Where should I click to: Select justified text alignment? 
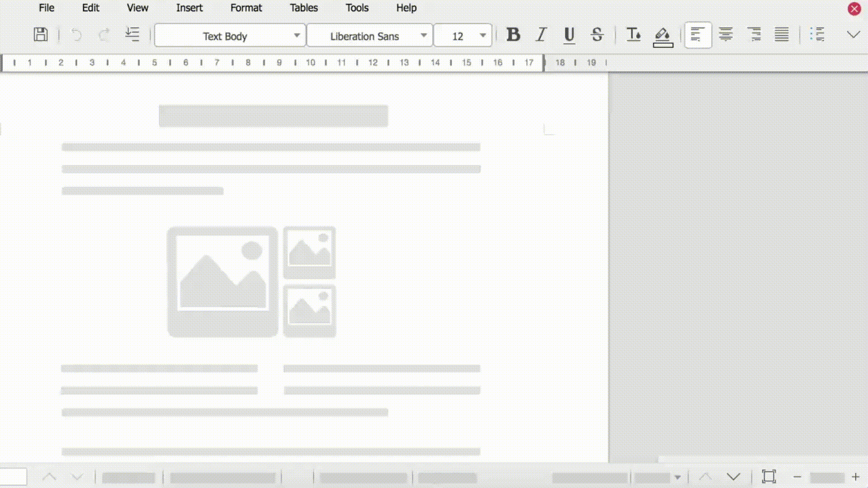781,35
